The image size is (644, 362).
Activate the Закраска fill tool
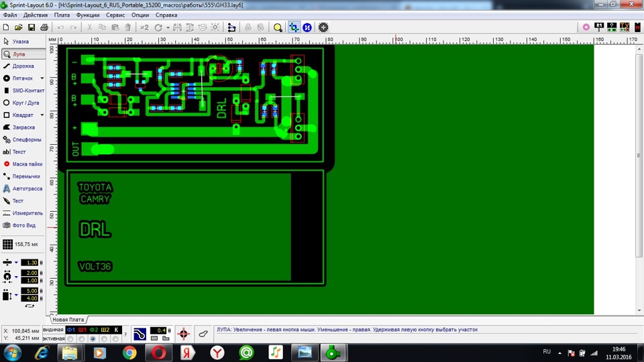pos(23,127)
